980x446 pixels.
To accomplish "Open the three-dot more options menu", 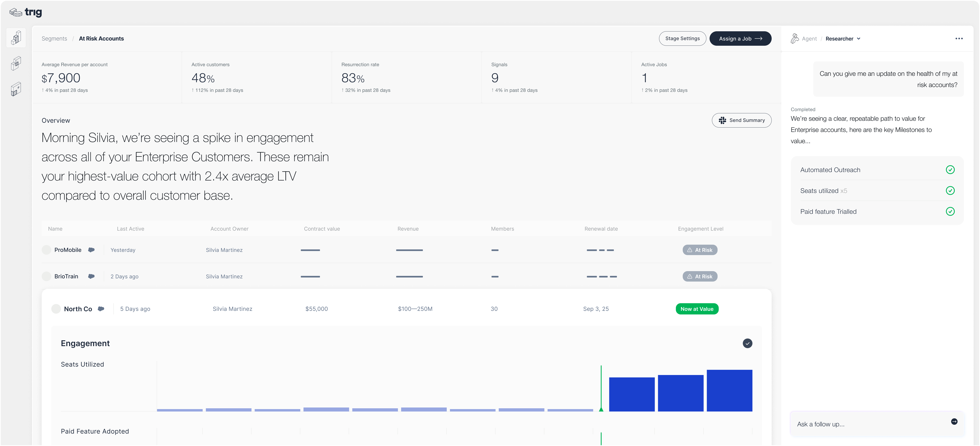I will coord(959,39).
